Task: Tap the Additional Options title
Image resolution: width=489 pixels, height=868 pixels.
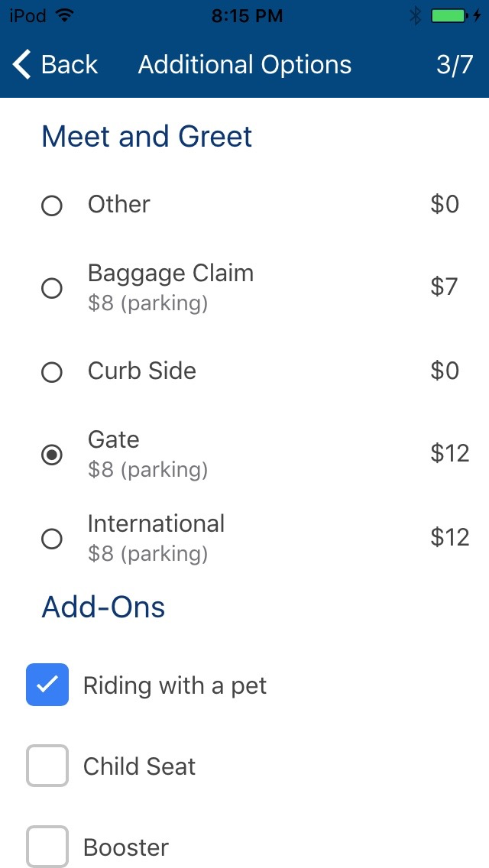Action: pyautogui.click(x=244, y=65)
